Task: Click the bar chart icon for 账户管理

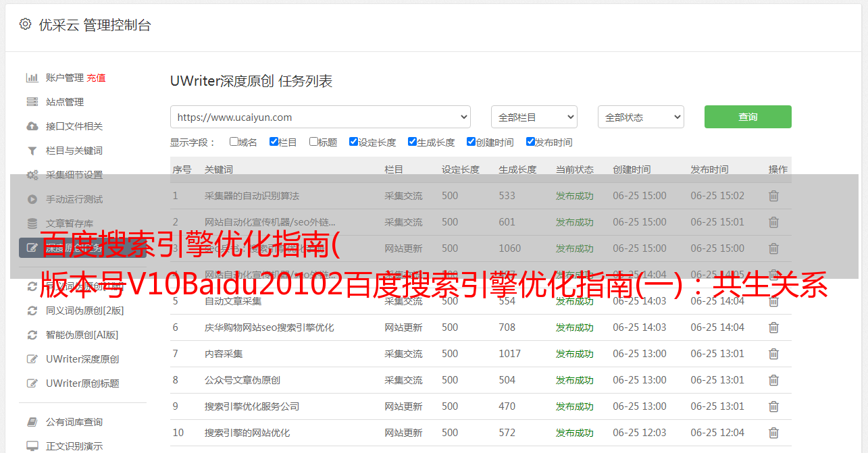Action: (32, 78)
